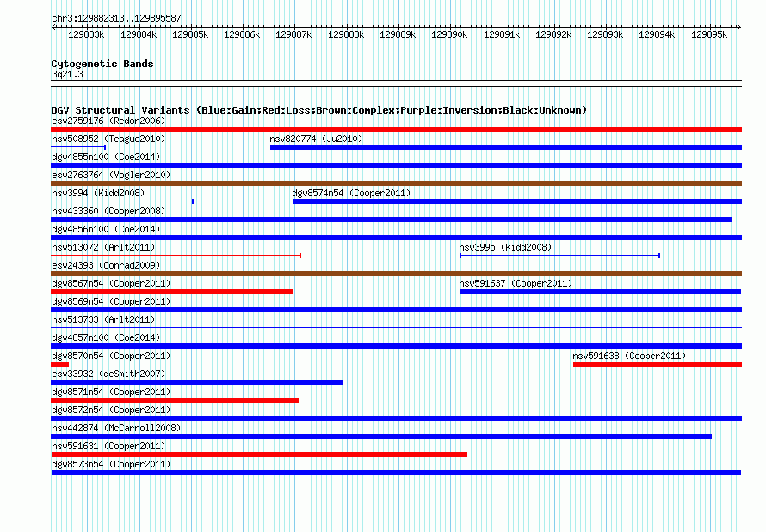Viewport: 766px width, 532px height.
Task: Open dgv8570n54 (Cooper2011) variant label
Action: [111, 356]
